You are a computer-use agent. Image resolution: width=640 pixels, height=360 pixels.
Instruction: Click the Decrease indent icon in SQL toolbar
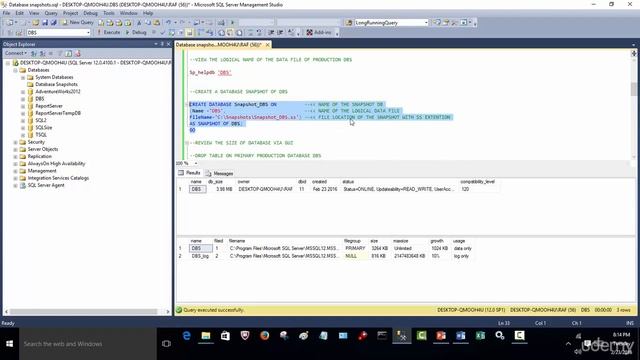click(271, 32)
